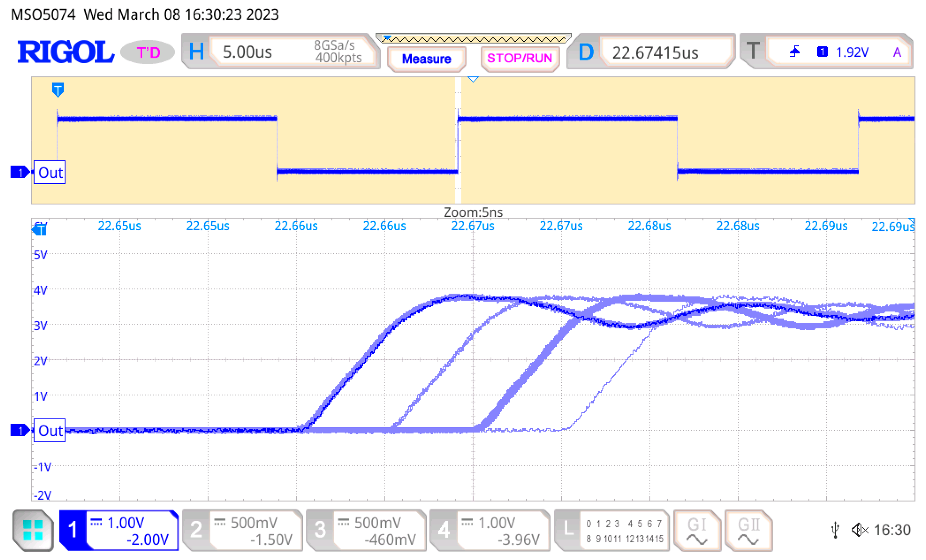This screenshot has height=560, width=926.
Task: Click the Rigol logo
Action: [66, 52]
